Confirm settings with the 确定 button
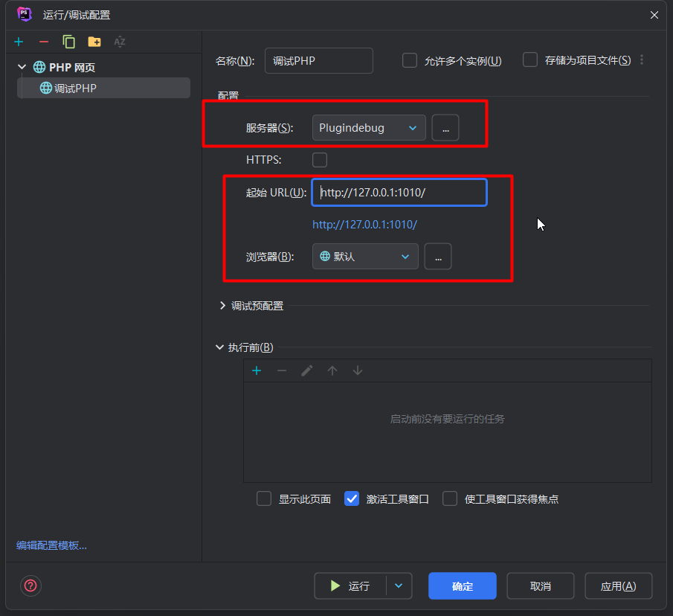Viewport: 673px width, 616px height. coord(462,585)
